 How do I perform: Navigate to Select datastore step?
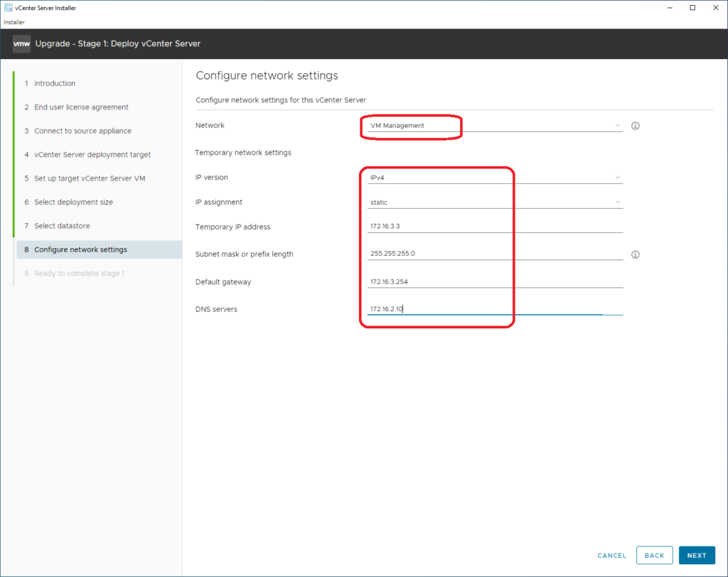(x=62, y=226)
